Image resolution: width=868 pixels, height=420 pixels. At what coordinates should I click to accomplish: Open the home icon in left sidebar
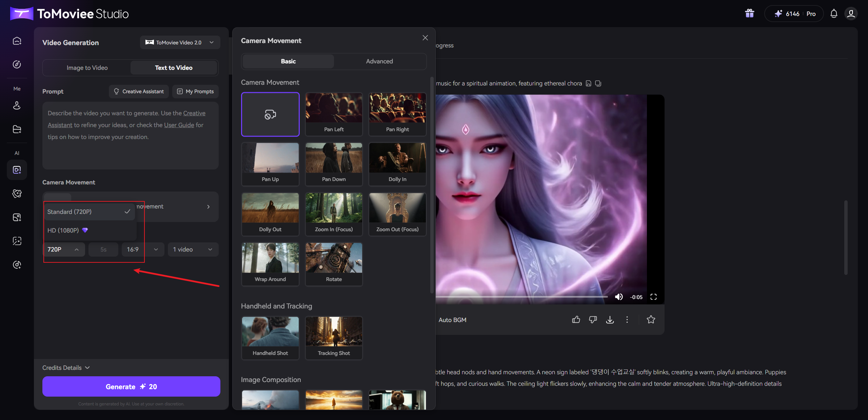pyautogui.click(x=17, y=41)
